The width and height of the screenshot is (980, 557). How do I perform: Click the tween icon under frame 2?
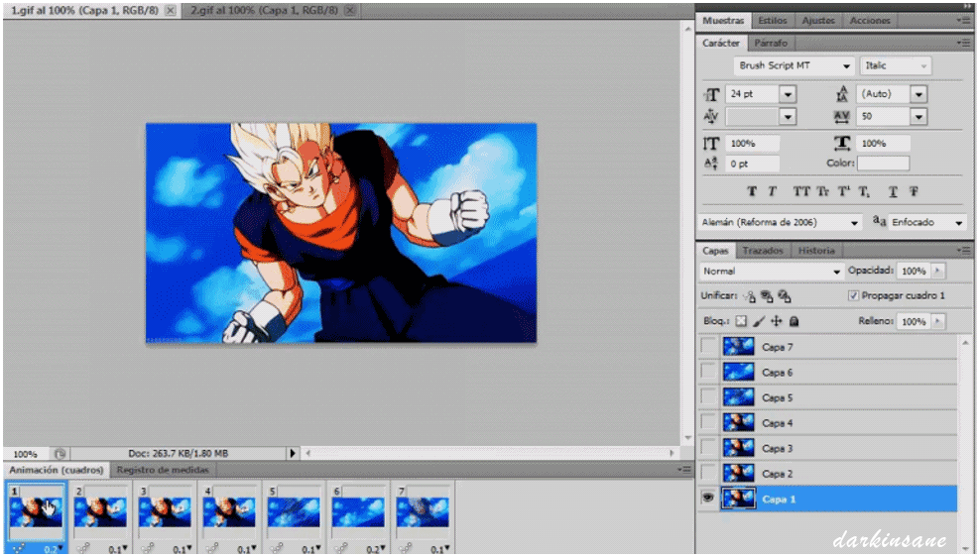[x=83, y=548]
